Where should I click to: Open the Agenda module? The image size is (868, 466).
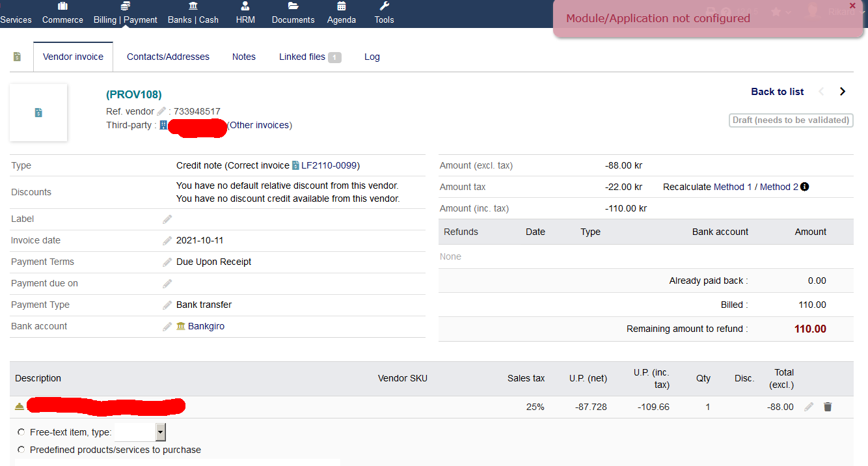[341, 13]
